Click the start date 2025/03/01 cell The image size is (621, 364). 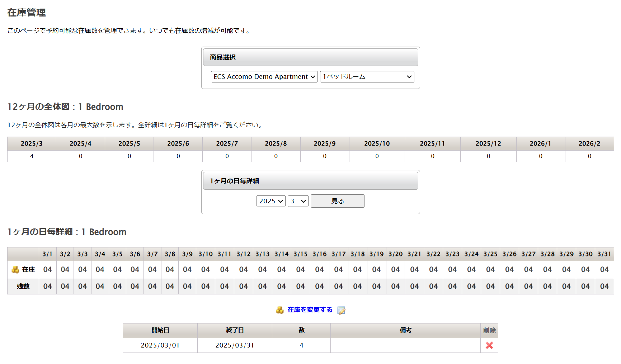click(160, 345)
